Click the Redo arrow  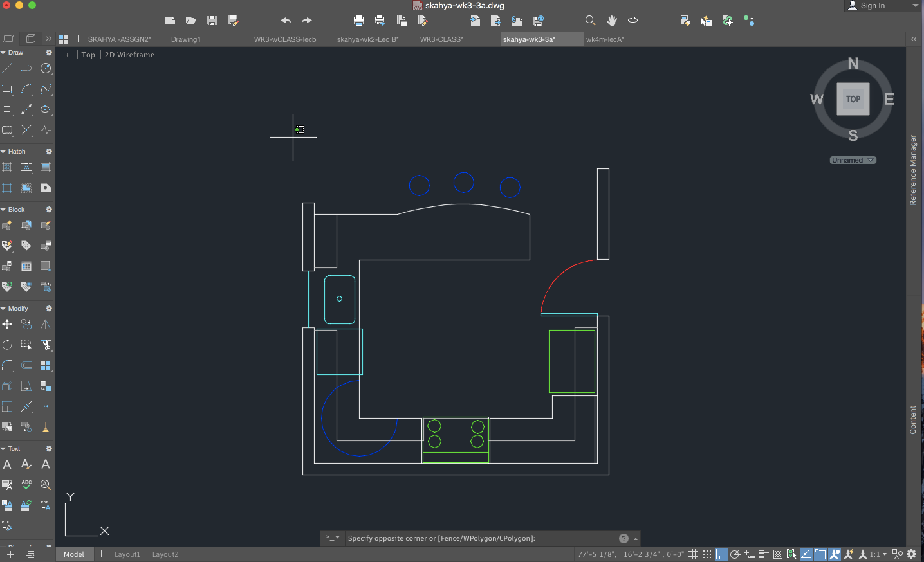point(307,21)
